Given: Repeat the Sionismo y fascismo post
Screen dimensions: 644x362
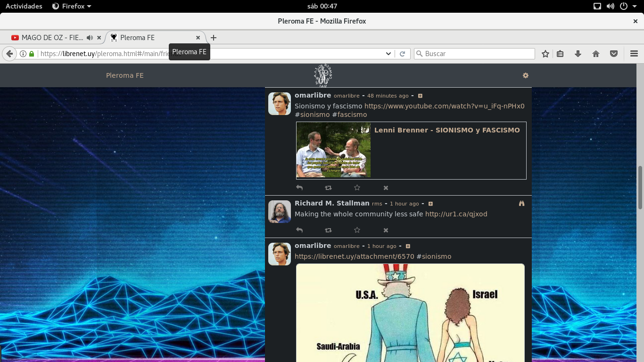Looking at the screenshot, I should [x=328, y=188].
